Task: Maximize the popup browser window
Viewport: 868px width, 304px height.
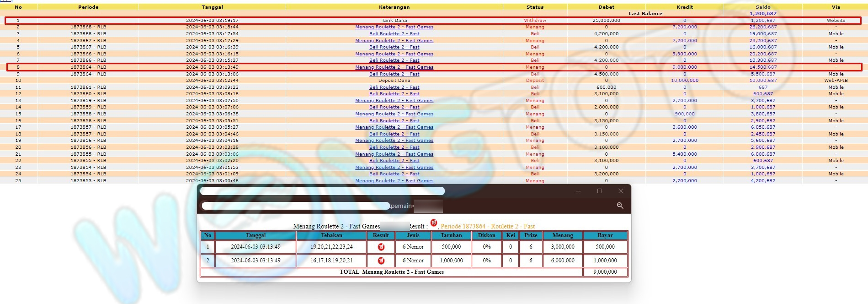Action: point(599,191)
